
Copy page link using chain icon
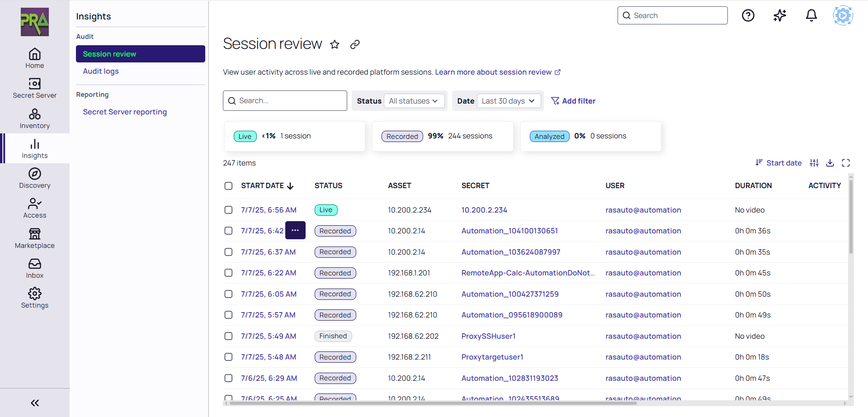[x=355, y=44]
